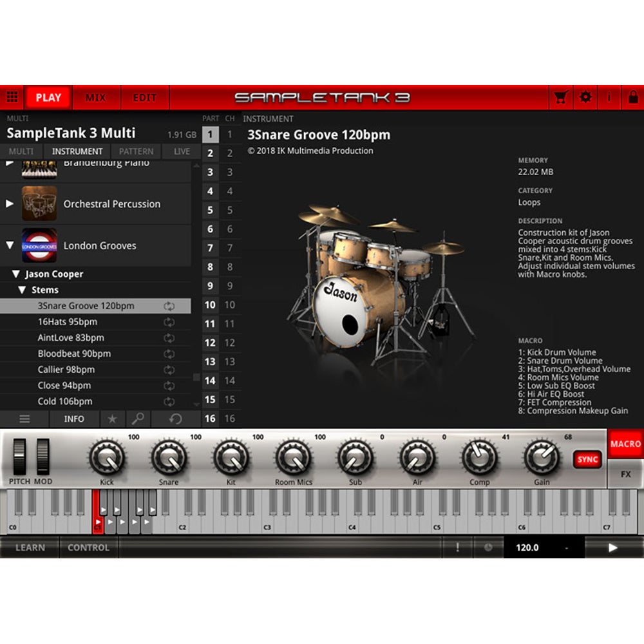Click the padlock icon
This screenshot has width=644, height=644.
click(x=633, y=97)
